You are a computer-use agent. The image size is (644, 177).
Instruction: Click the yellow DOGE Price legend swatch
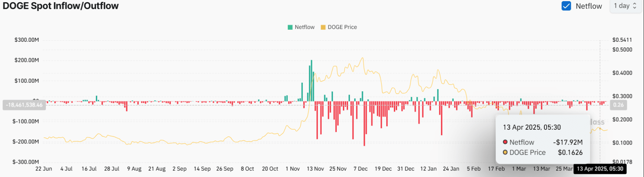323,27
